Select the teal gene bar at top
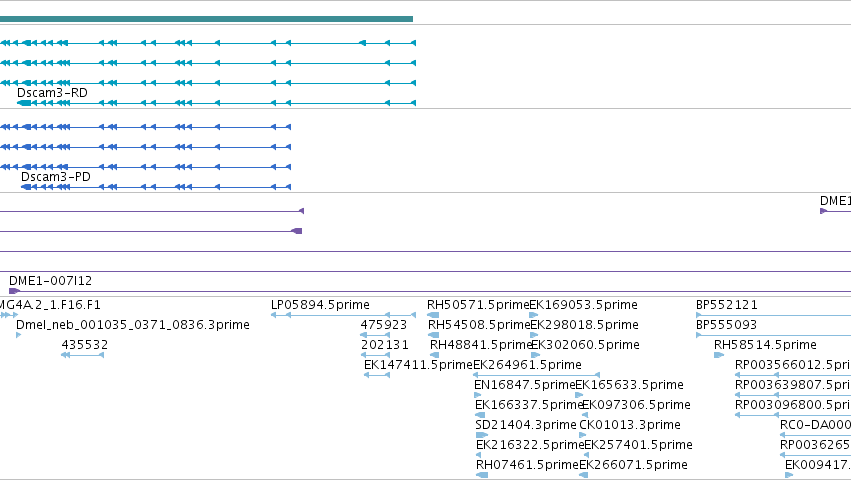The image size is (851, 480). point(206,19)
